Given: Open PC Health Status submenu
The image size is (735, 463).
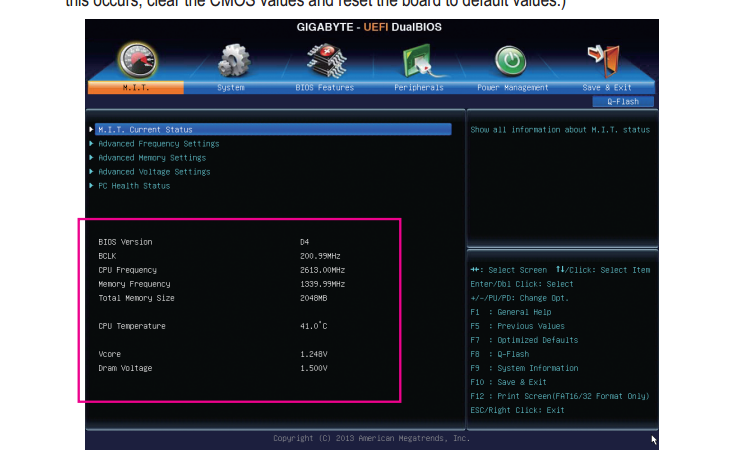Looking at the screenshot, I should (134, 186).
